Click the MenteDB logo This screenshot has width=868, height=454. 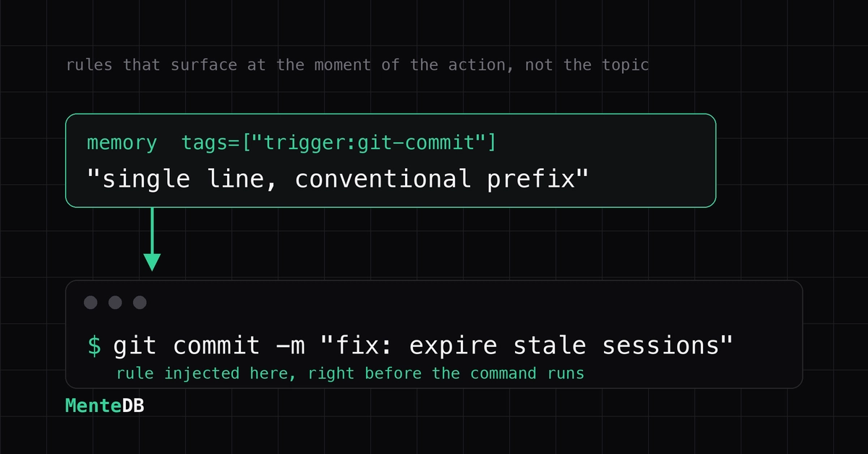pyautogui.click(x=105, y=406)
